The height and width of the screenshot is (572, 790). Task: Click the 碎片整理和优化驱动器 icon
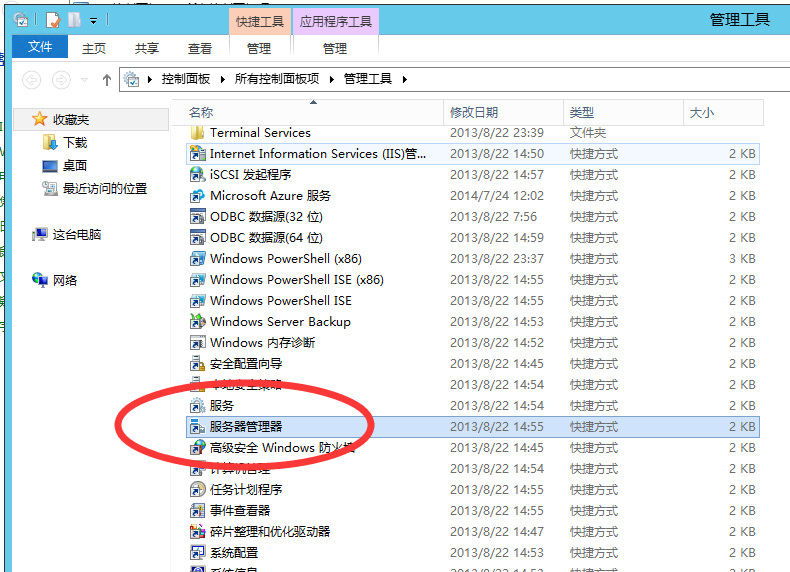coord(197,532)
